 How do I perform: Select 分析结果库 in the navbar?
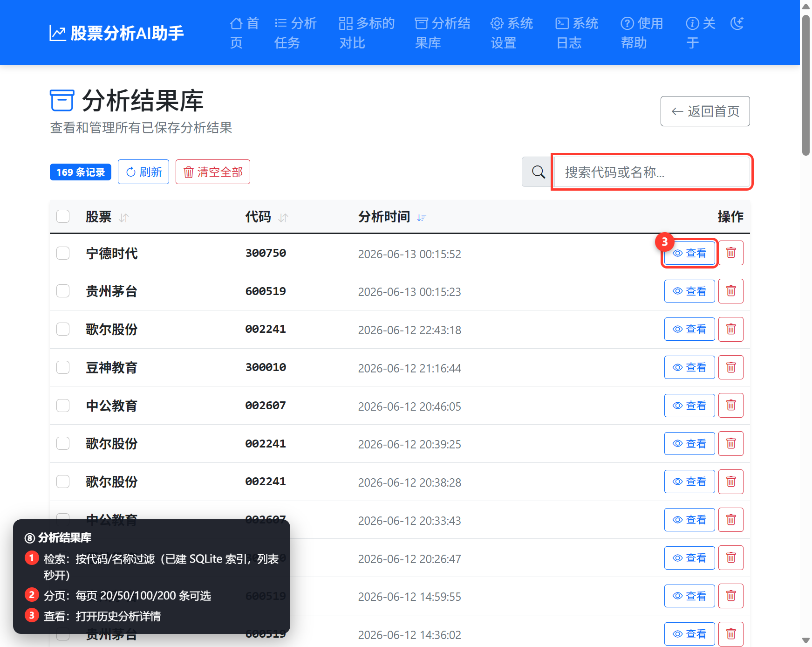click(x=442, y=33)
